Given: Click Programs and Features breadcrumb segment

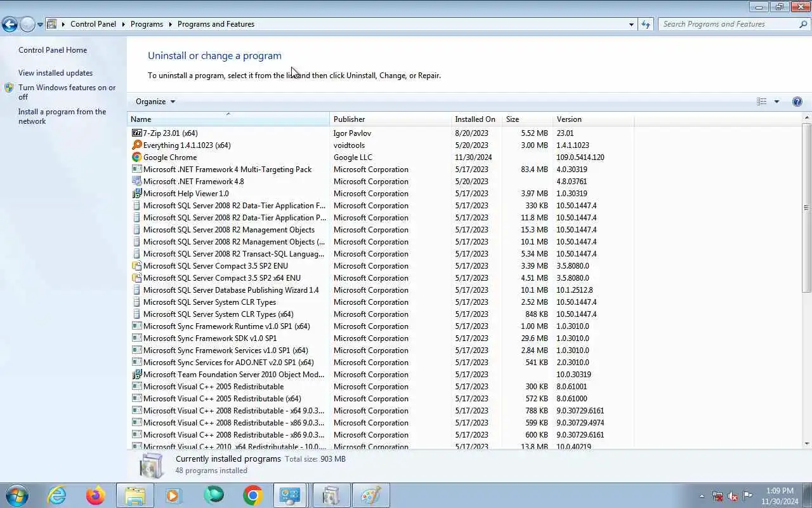Looking at the screenshot, I should tap(216, 24).
